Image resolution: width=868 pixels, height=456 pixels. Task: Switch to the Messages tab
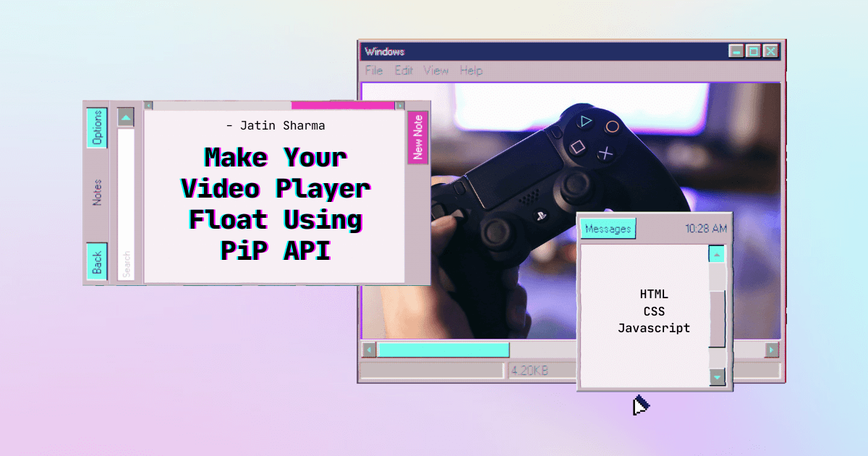click(608, 228)
